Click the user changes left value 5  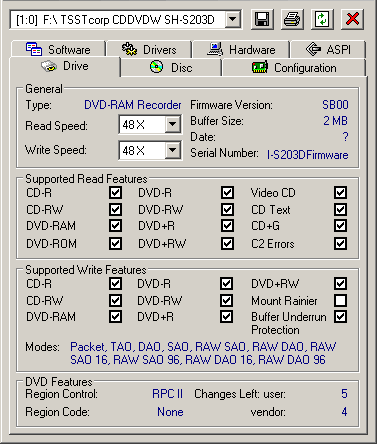click(344, 394)
